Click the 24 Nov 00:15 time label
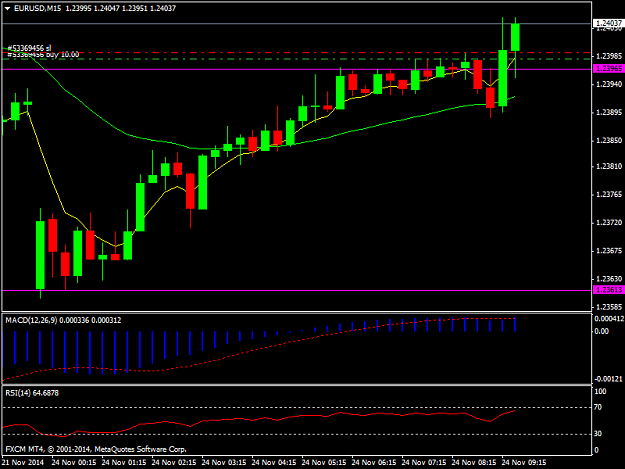 (74, 463)
